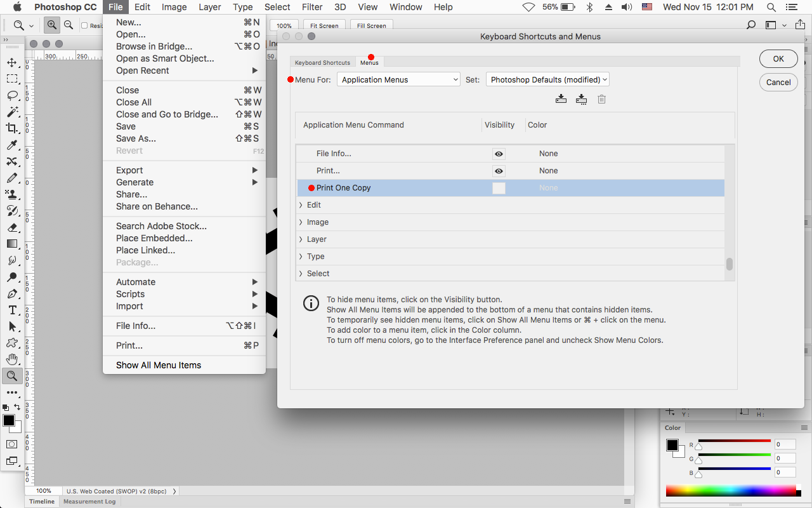This screenshot has height=508, width=812.
Task: Toggle visibility eye for Print... row
Action: click(x=499, y=171)
